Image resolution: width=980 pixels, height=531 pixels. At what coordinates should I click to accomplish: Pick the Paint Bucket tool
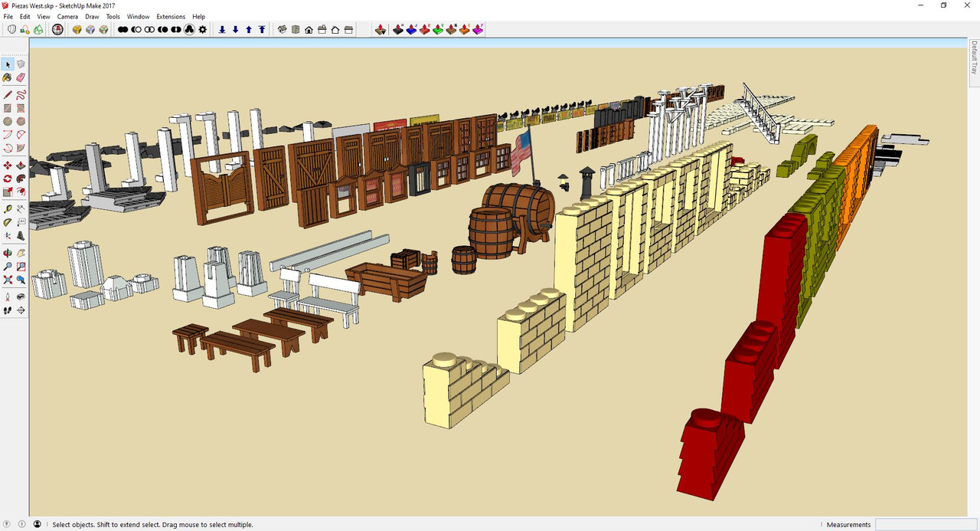(8, 77)
